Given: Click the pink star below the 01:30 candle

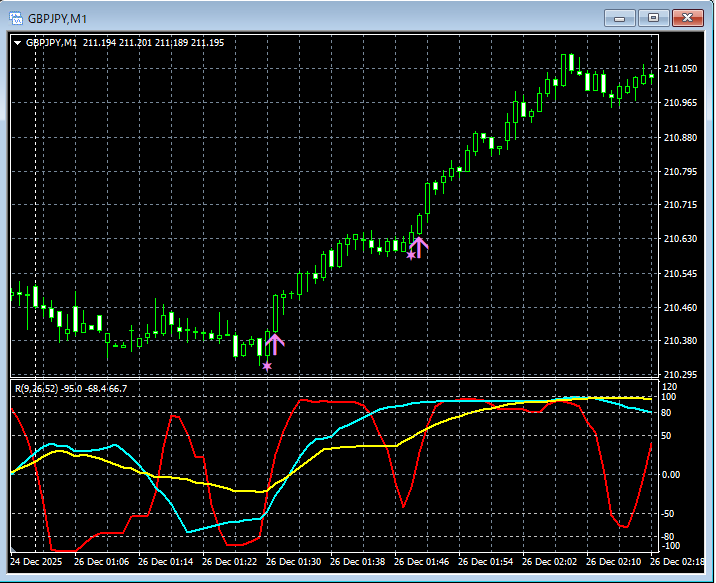Looking at the screenshot, I should pos(267,366).
